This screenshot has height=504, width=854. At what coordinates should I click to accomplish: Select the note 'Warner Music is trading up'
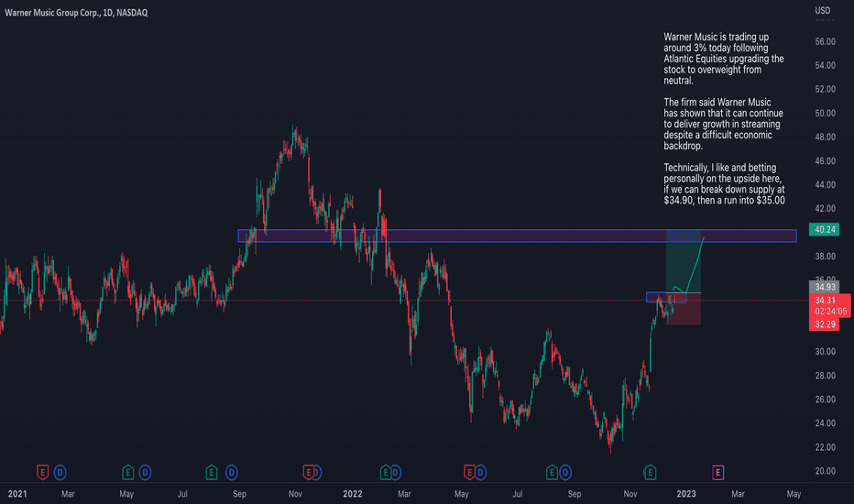pos(723,59)
